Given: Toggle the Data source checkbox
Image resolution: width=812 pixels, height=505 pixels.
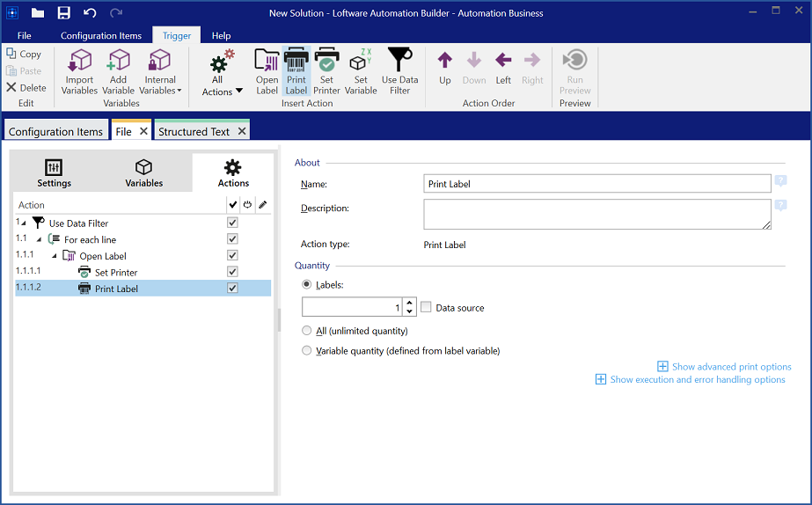Looking at the screenshot, I should (427, 308).
